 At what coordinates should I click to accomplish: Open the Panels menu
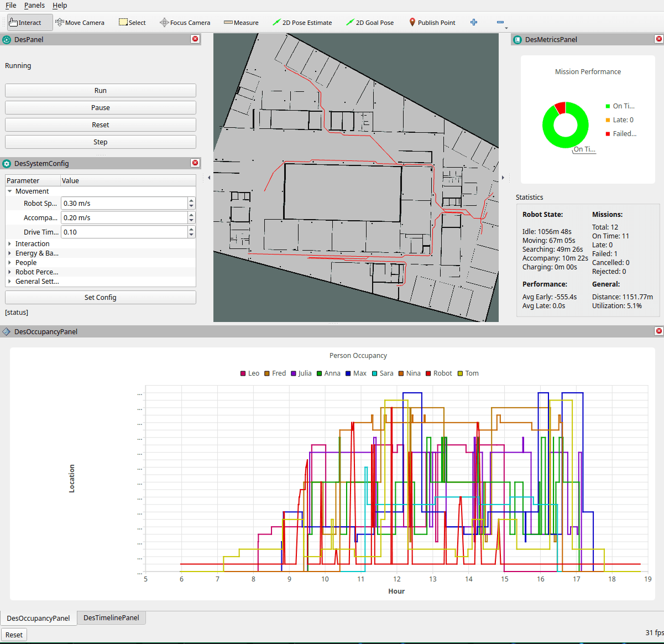coord(34,6)
